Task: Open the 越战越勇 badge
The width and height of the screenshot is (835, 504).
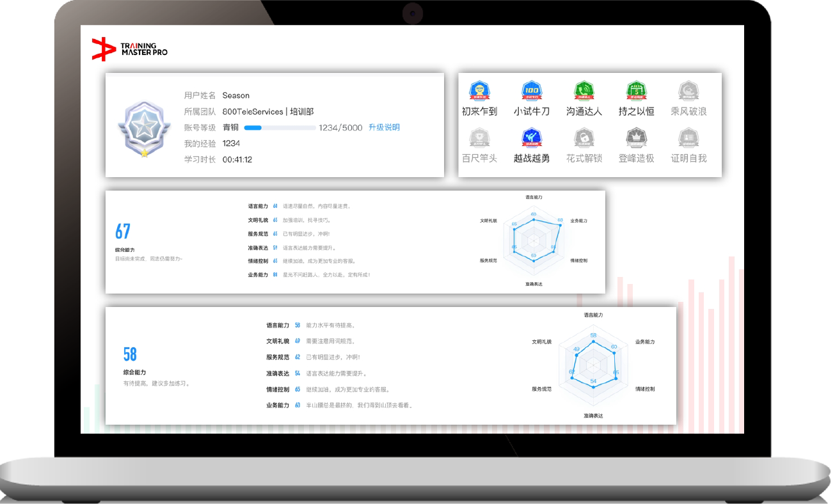Action: point(531,139)
